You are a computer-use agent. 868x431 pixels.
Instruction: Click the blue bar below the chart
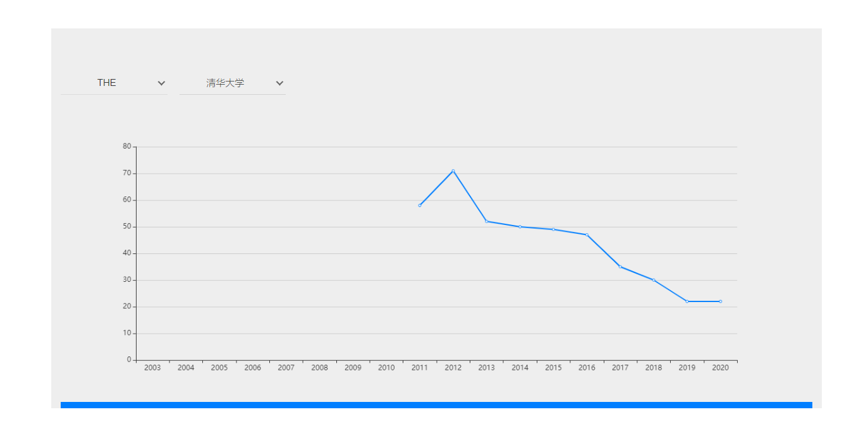436,404
